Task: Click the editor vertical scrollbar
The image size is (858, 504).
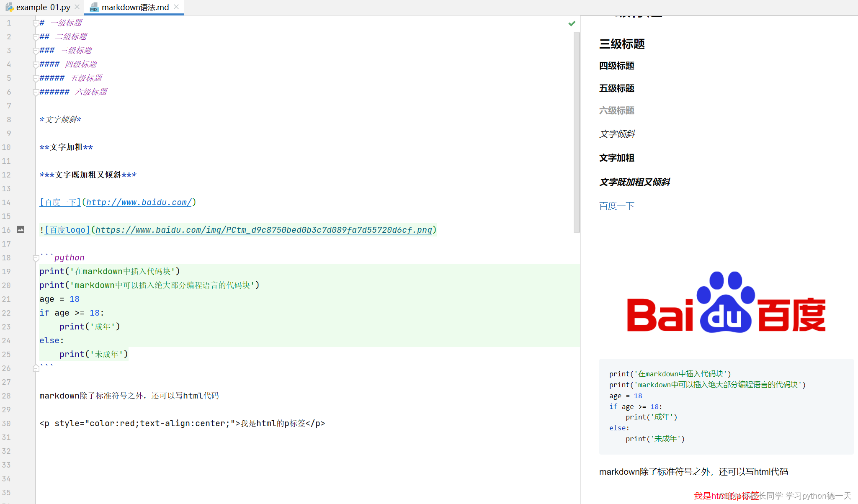Action: coord(577,132)
